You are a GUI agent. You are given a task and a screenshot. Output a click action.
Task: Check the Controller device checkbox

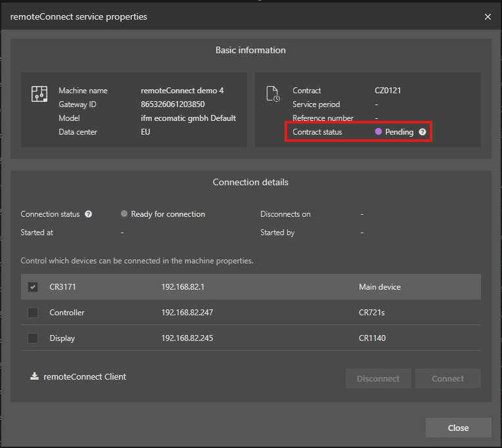click(x=33, y=312)
